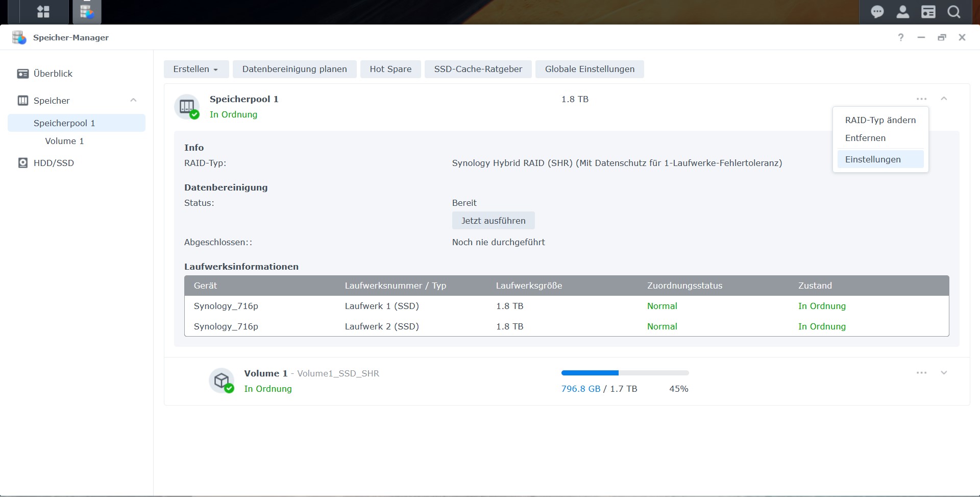Open the notifications chat bubble icon
This screenshot has width=980, height=497.
pos(877,12)
